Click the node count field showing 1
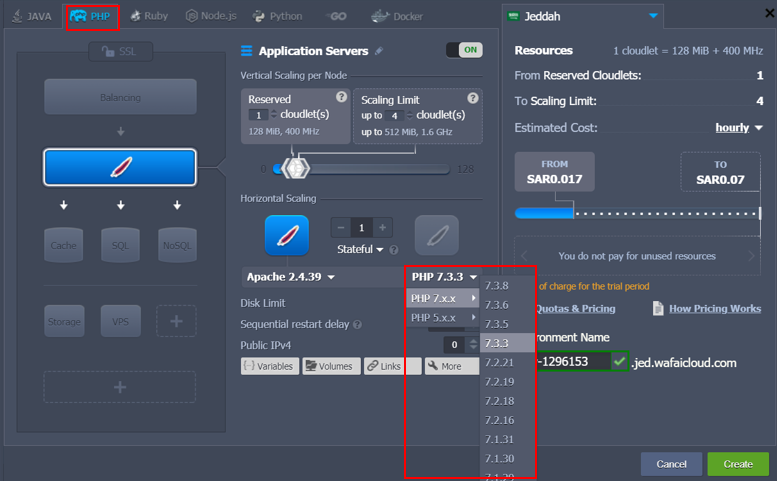777x481 pixels. pos(361,227)
